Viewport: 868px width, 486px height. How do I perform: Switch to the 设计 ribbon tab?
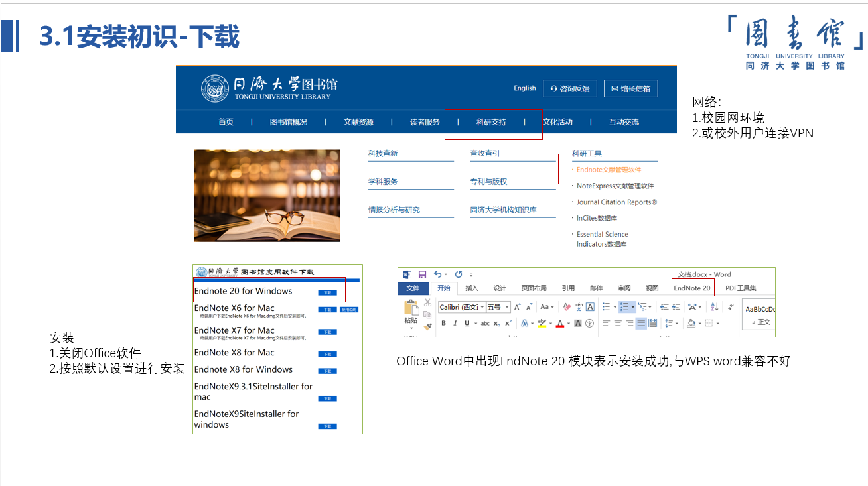click(500, 288)
